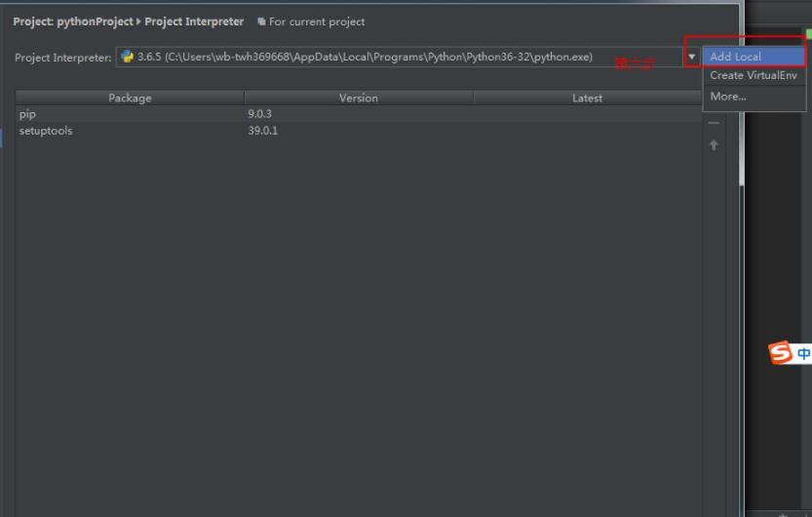
Task: Select the pip package row
Action: 359,114
